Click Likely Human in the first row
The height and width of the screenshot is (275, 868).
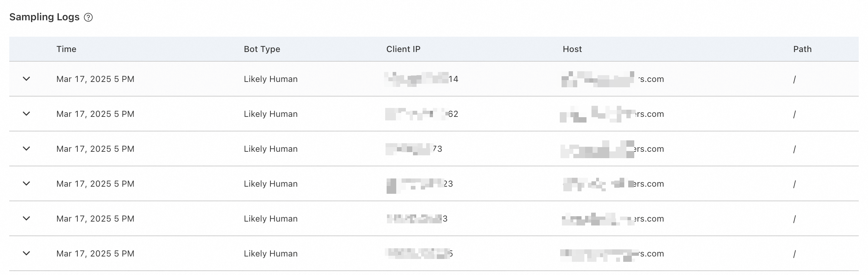click(270, 79)
